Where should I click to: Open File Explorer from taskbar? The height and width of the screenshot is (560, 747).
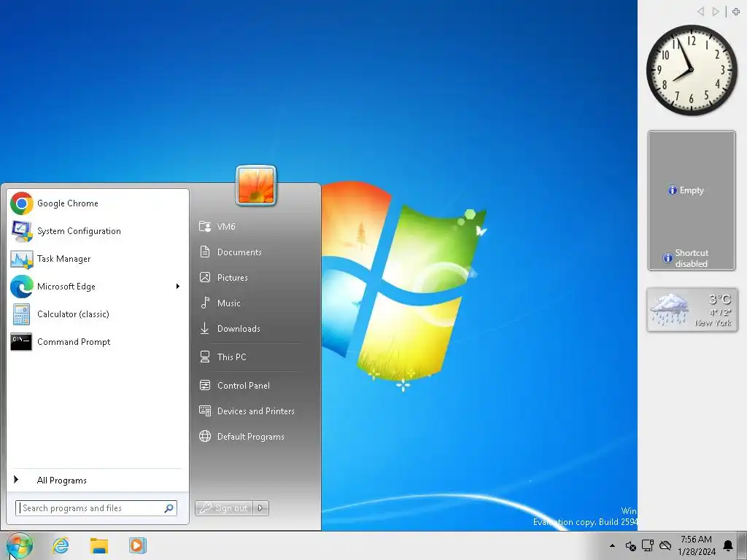99,545
